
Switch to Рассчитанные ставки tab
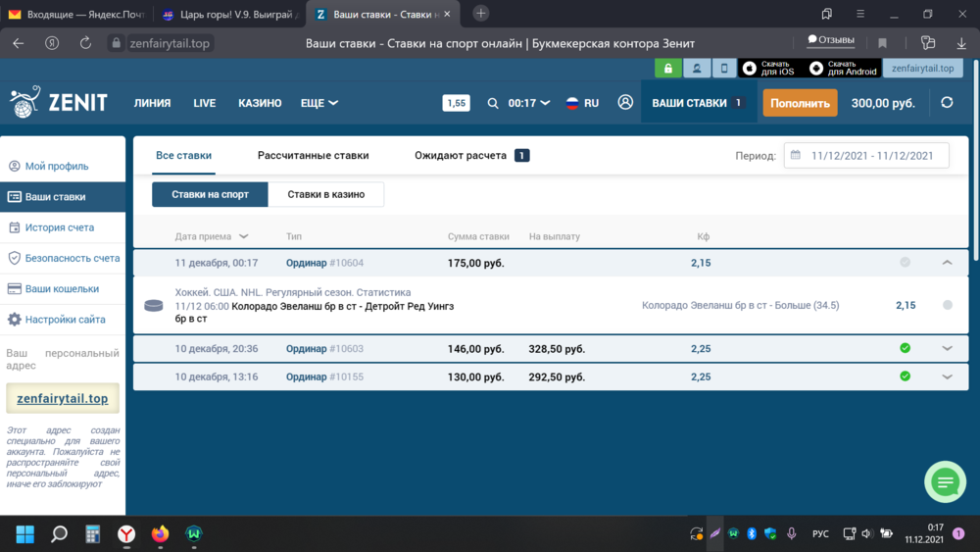click(x=314, y=155)
